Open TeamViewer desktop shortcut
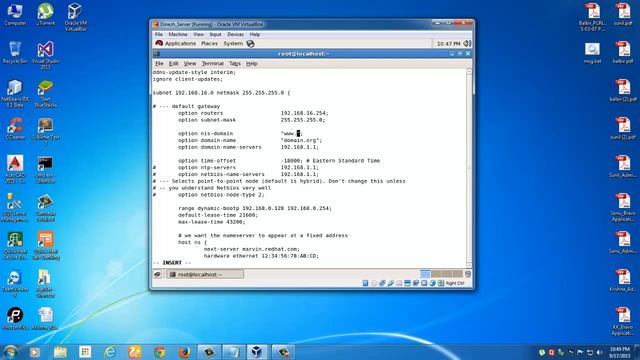The width and height of the screenshot is (640, 360). pyautogui.click(x=15, y=284)
